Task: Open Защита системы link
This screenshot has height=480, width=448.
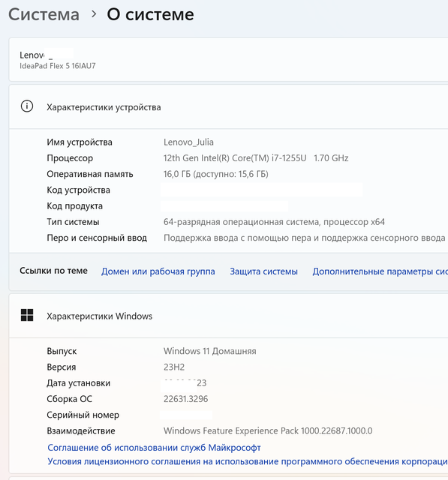Action: [x=263, y=271]
